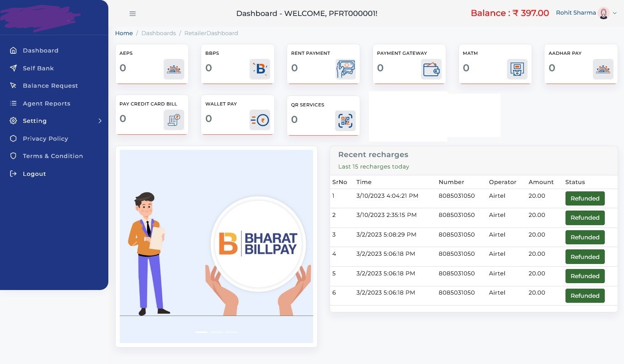Open the AEPS fingerprint icon card
Screen dimensions: 624x364
click(174, 69)
